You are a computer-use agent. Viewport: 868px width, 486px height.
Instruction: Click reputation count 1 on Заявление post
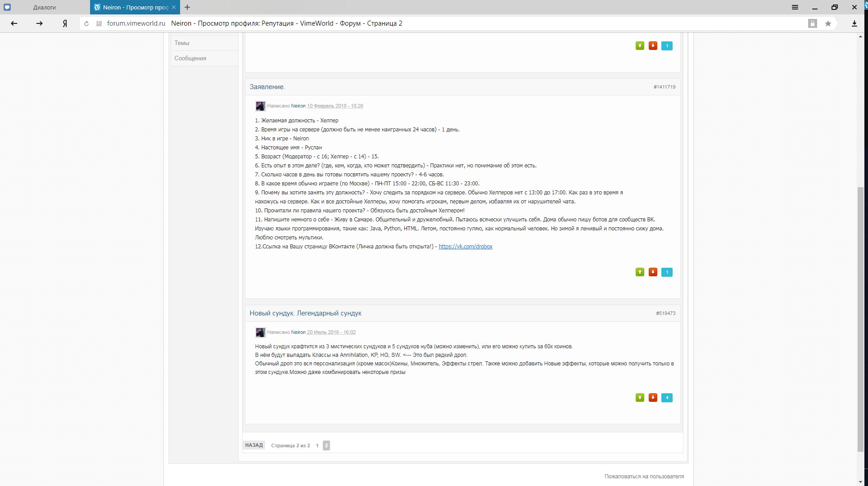(x=667, y=272)
